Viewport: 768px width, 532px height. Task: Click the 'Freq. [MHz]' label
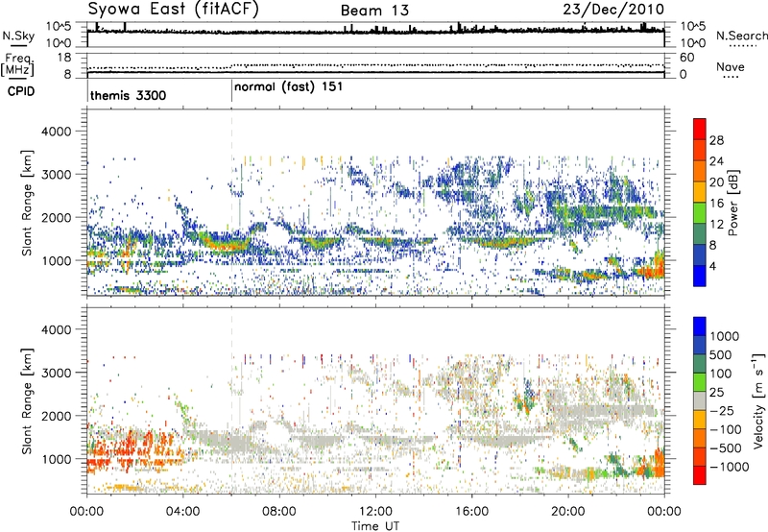pos(17,64)
